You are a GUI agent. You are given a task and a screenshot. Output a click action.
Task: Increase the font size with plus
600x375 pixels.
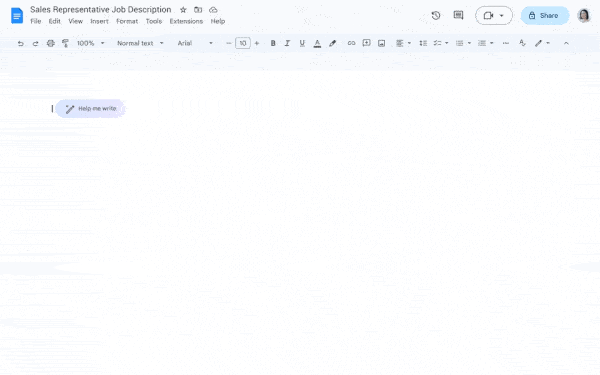pyautogui.click(x=257, y=43)
